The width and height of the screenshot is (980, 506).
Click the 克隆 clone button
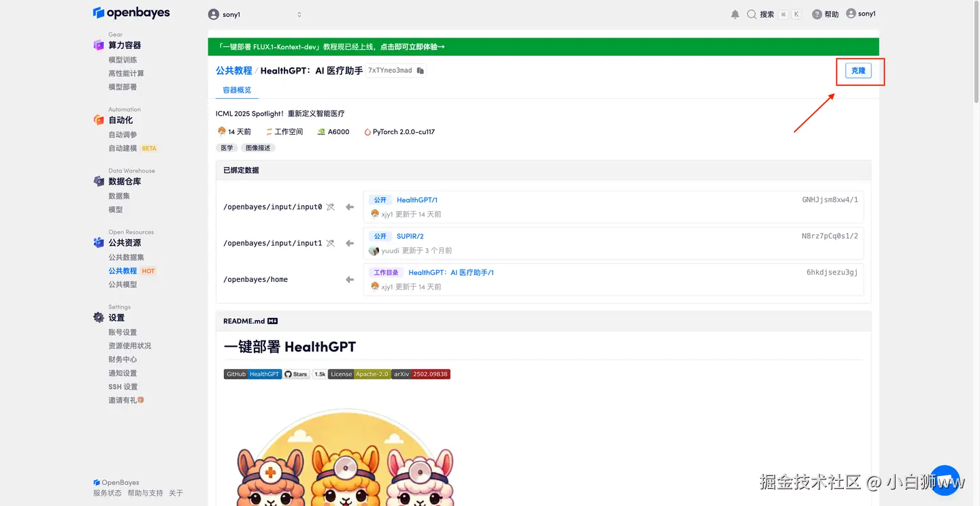(x=858, y=71)
